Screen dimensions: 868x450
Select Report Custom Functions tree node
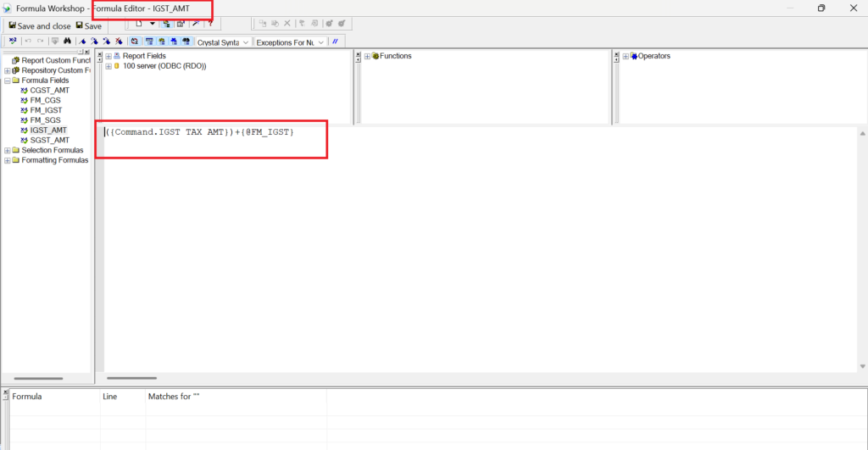tap(55, 60)
